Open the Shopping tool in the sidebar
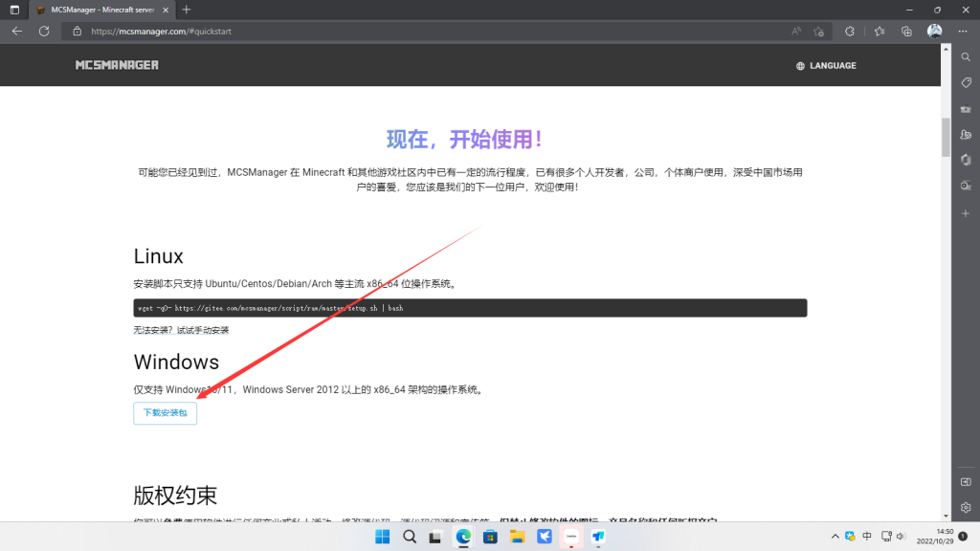The height and width of the screenshot is (551, 980). click(966, 83)
